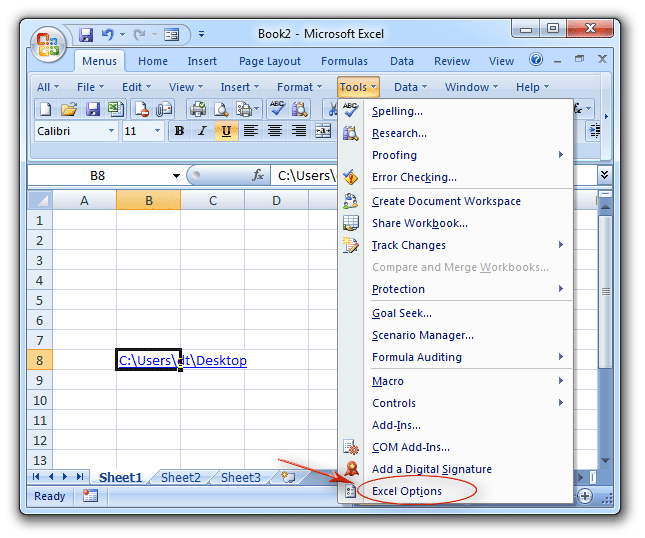Screen dimensions: 645x538
Task: Jump to last sheet navigation arrow
Action: [x=80, y=477]
